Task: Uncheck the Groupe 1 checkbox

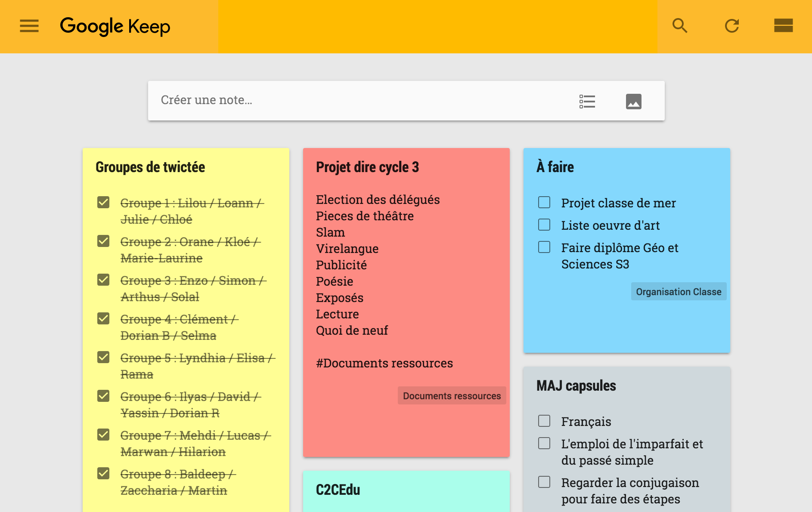Action: click(103, 202)
